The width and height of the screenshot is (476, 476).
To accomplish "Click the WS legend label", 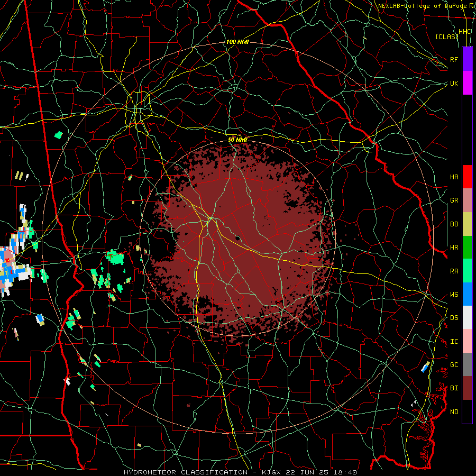I will (454, 295).
